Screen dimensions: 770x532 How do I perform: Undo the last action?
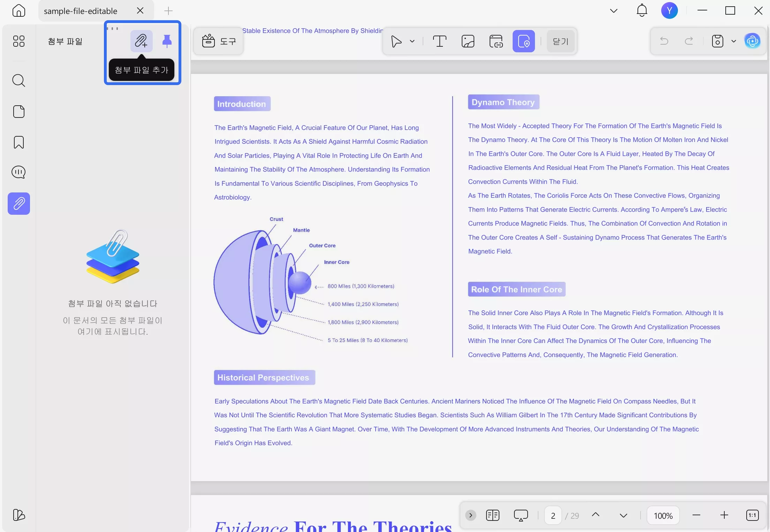point(664,41)
